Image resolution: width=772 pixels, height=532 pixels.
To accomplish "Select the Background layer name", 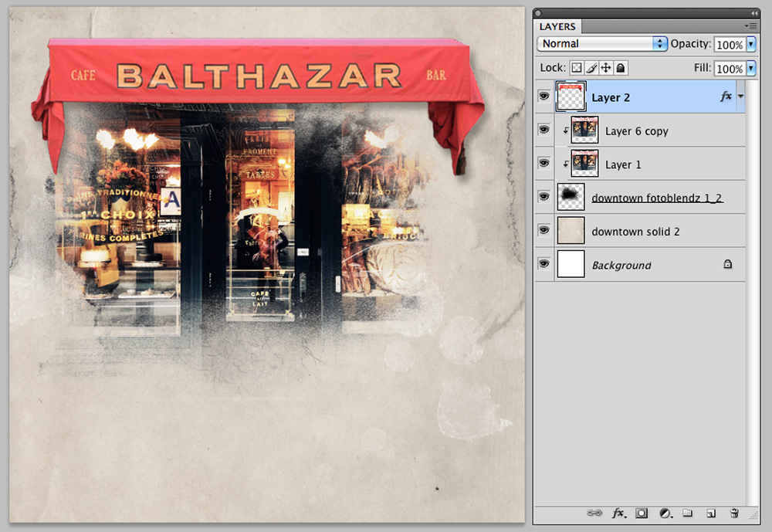I will [621, 265].
